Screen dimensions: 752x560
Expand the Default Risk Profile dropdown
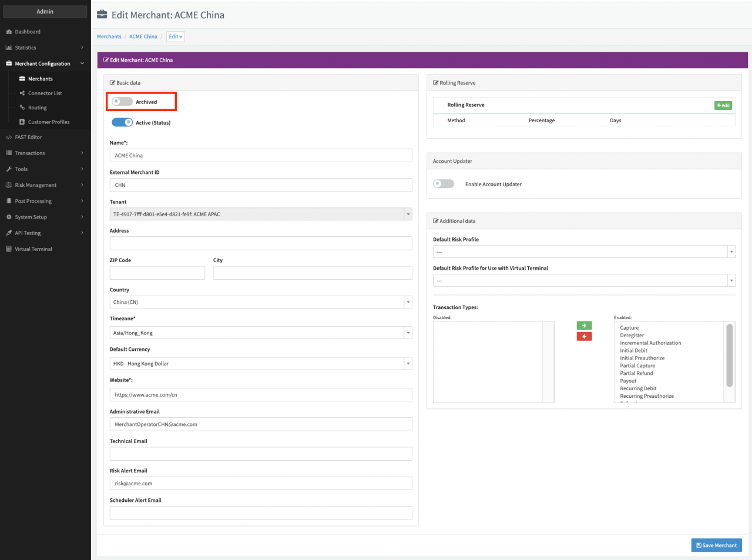[x=583, y=252]
